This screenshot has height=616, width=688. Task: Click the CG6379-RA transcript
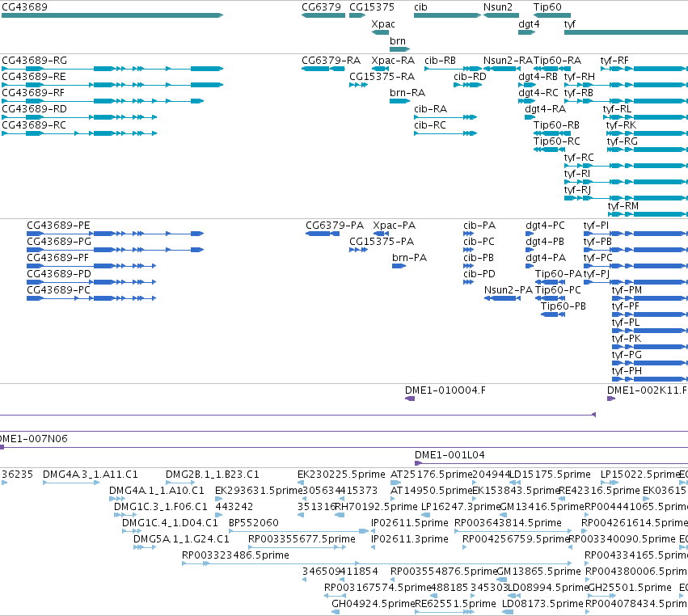click(x=323, y=69)
